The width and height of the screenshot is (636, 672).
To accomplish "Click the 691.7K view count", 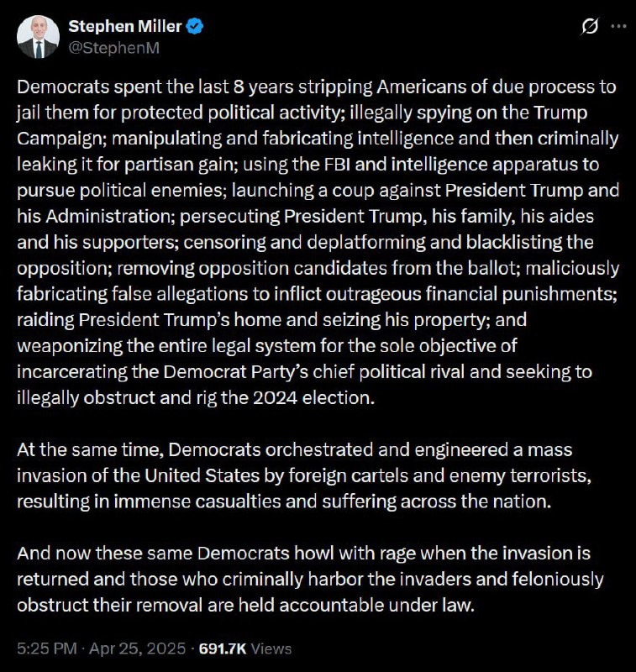I will [x=223, y=648].
